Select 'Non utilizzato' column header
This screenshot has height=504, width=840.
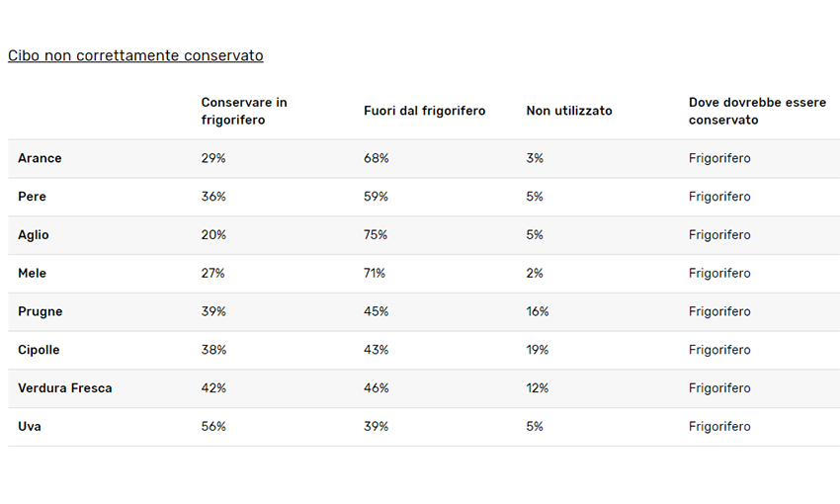569,111
